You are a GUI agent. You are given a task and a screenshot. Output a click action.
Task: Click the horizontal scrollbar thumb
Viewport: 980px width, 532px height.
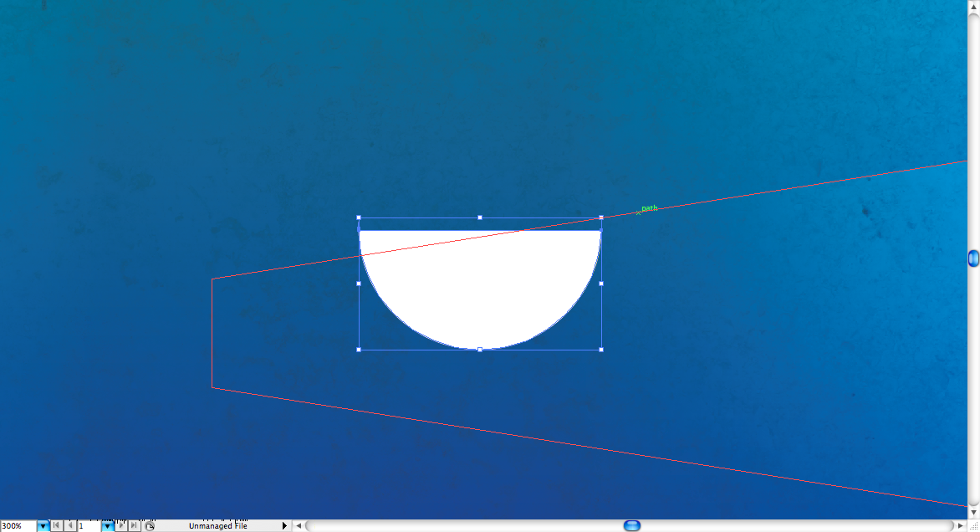(633, 526)
